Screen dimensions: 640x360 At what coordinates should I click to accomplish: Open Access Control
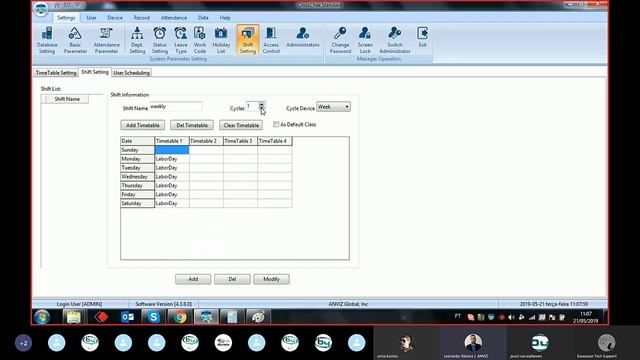[271, 40]
